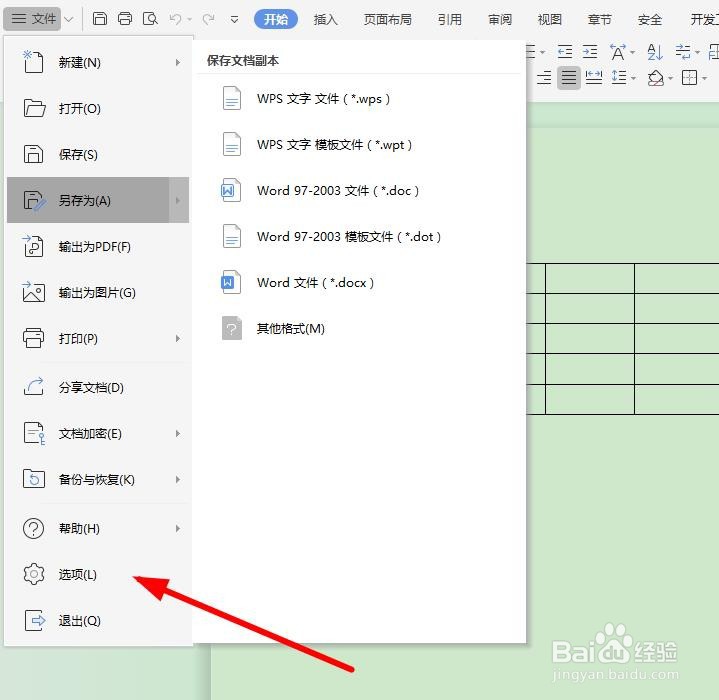
Task: Switch to the 章节 ribbon tab
Action: point(599,19)
